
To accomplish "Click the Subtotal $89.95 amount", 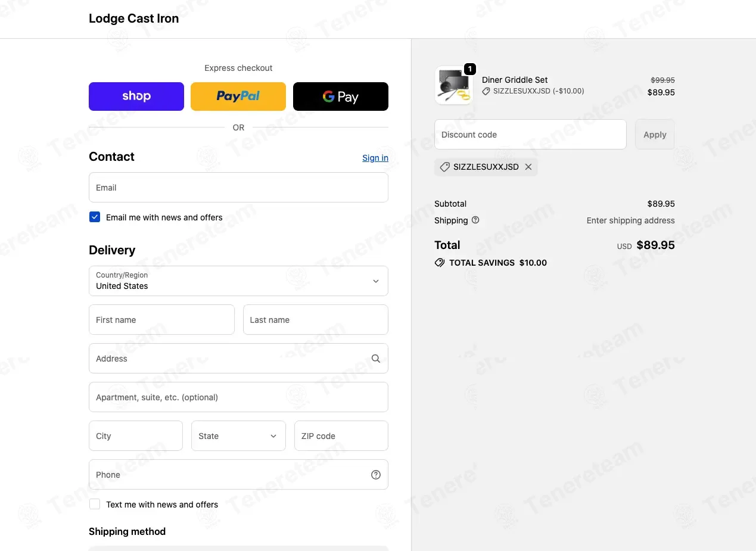I will pyautogui.click(x=661, y=204).
